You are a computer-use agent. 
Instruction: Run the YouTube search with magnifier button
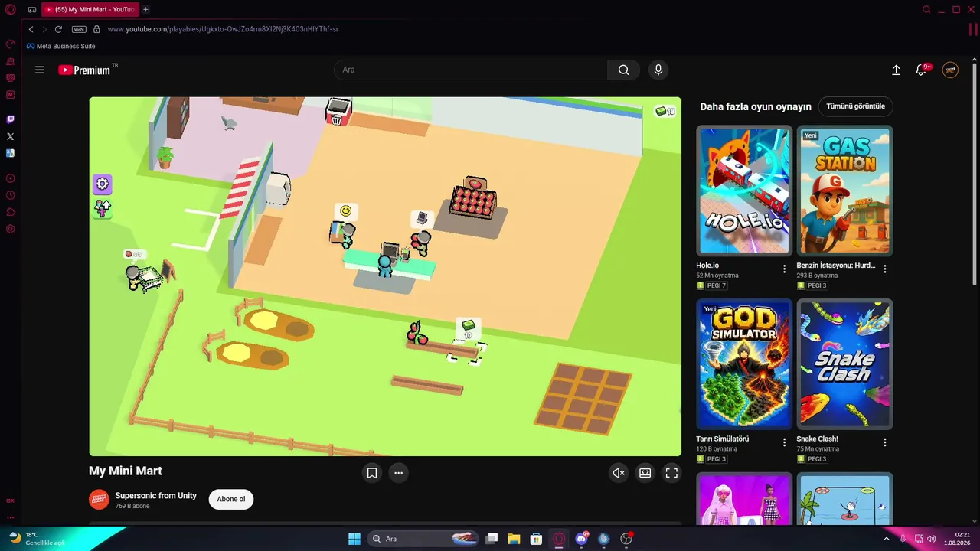624,70
